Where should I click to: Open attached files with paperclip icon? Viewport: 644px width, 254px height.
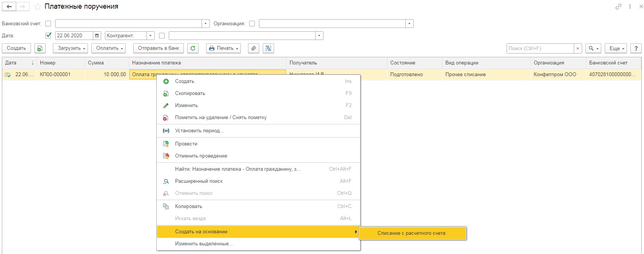pos(254,48)
